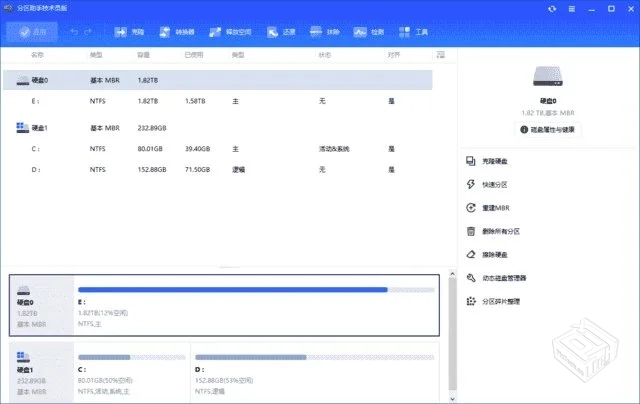The image size is (640, 404).
Task: Click the C: usage bar in disk map
Action: click(131, 357)
